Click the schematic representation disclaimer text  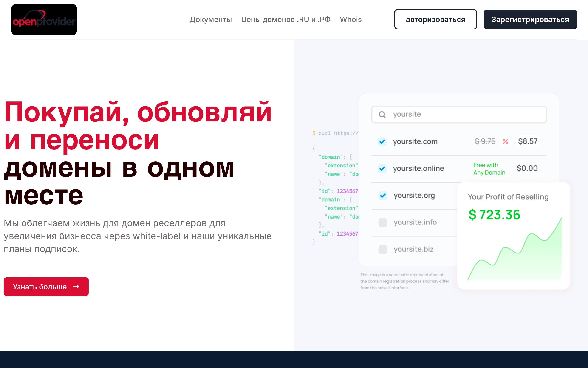(x=404, y=281)
